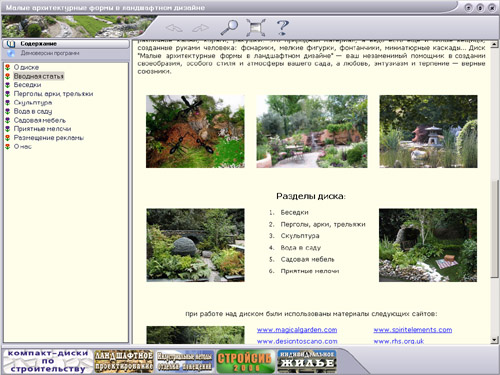500x375 pixels.
Task: Click the garden patio waterfall photo
Action: 312,131
